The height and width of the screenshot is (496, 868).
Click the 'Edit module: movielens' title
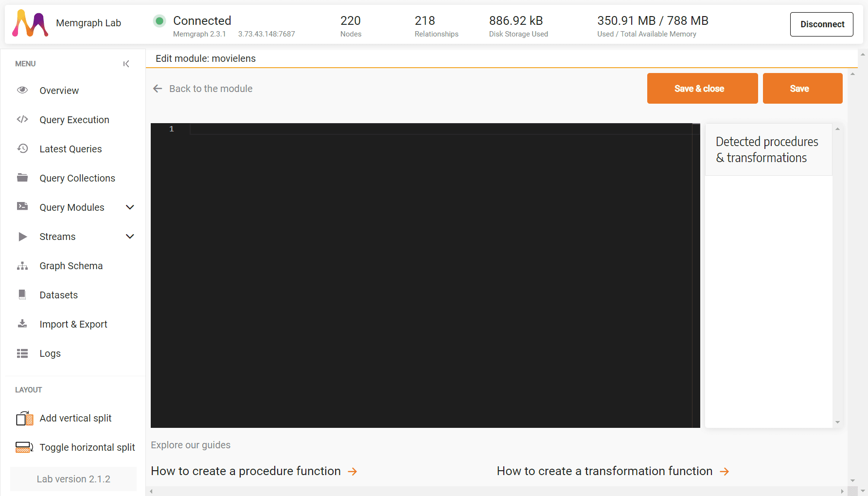205,58
